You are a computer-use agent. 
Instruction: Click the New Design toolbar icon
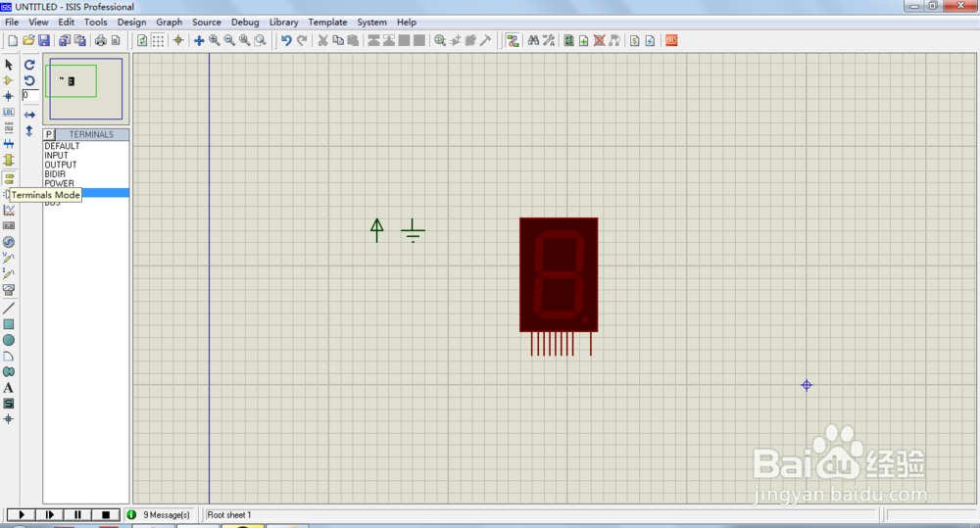(x=13, y=40)
